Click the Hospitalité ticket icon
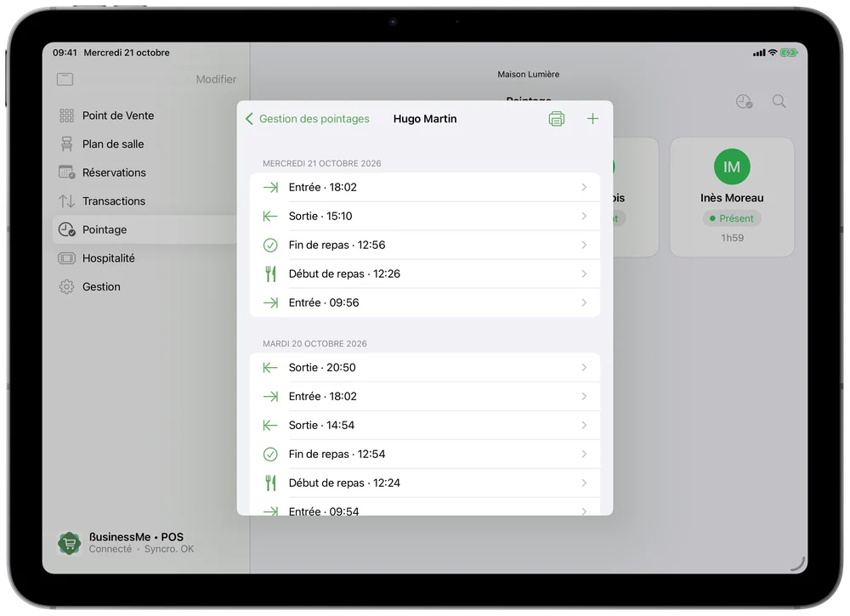Screen dimensions: 850x616 click(x=66, y=258)
